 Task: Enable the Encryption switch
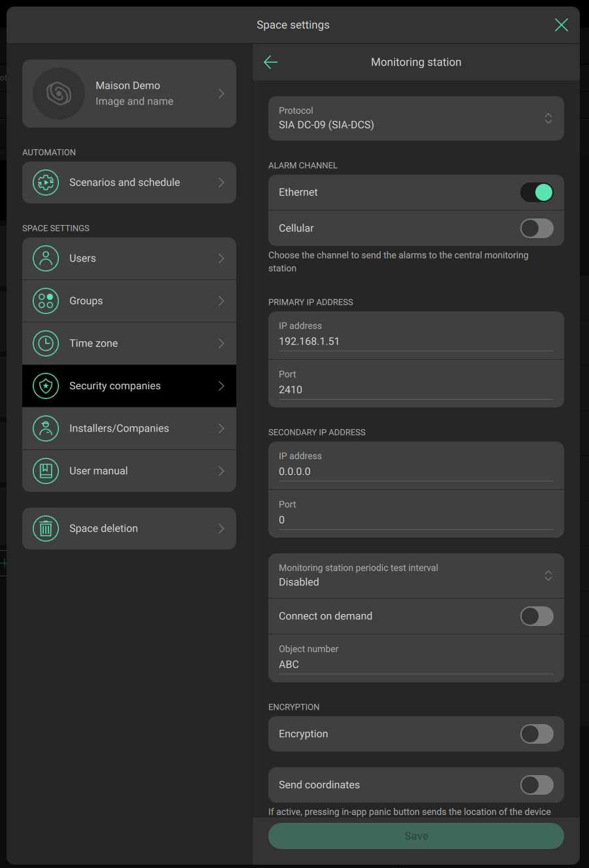click(537, 734)
